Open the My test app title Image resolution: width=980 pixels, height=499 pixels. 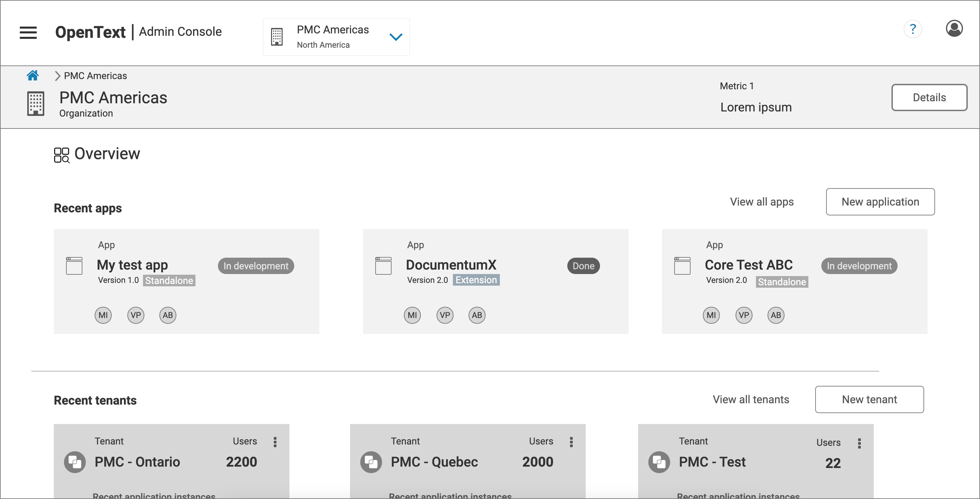pyautogui.click(x=132, y=265)
